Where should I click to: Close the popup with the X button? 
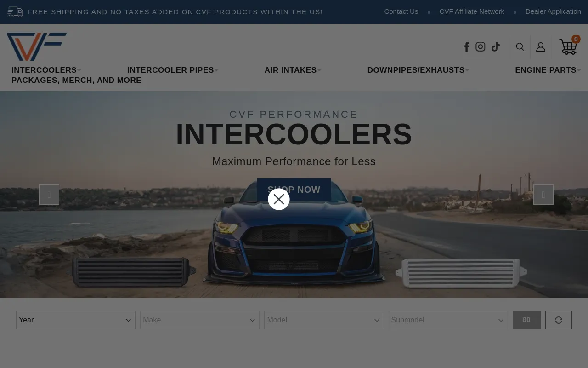coord(279,199)
